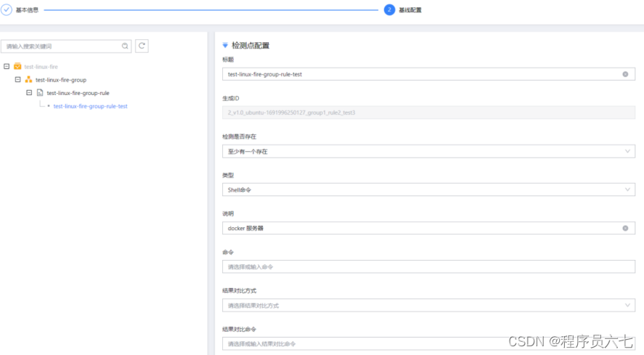Collapse the 检测点配置 section triangle
The height and width of the screenshot is (355, 644).
(225, 45)
